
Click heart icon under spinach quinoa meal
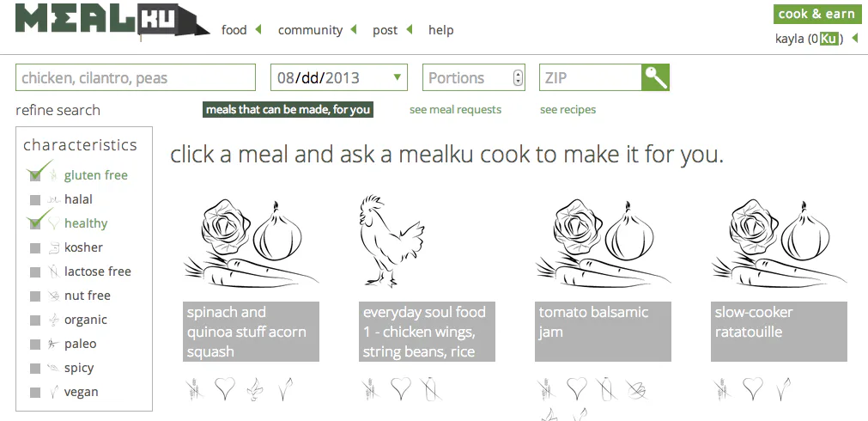[226, 389]
